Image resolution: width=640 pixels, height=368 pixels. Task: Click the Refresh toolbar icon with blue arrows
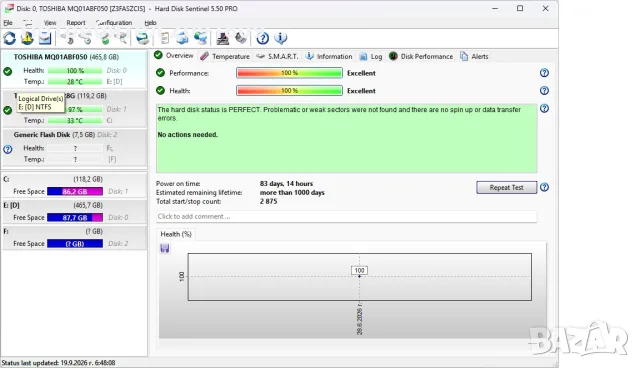[x=9, y=38]
